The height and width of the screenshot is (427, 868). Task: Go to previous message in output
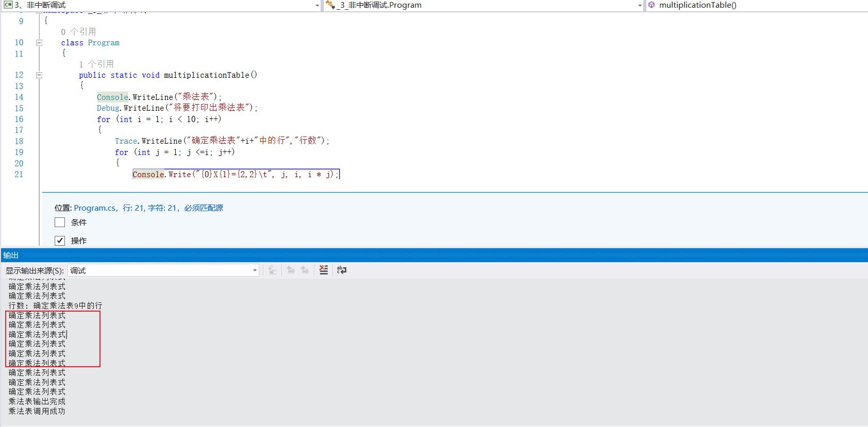point(291,270)
